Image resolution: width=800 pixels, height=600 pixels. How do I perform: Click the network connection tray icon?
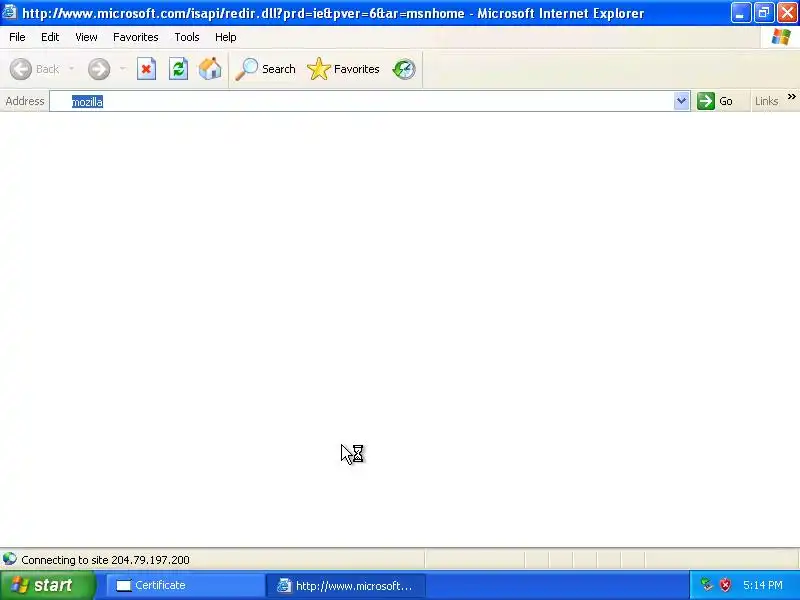point(707,585)
